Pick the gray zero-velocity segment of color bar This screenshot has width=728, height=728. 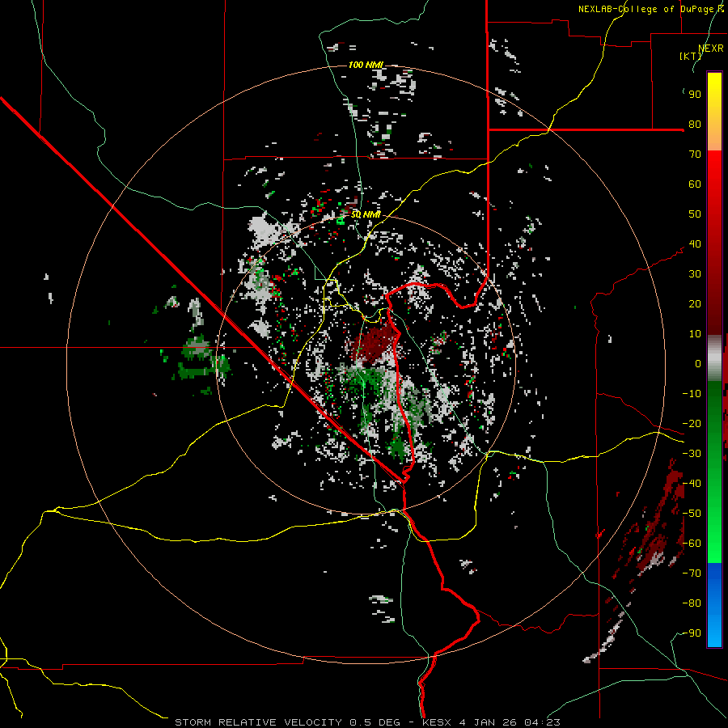(714, 358)
